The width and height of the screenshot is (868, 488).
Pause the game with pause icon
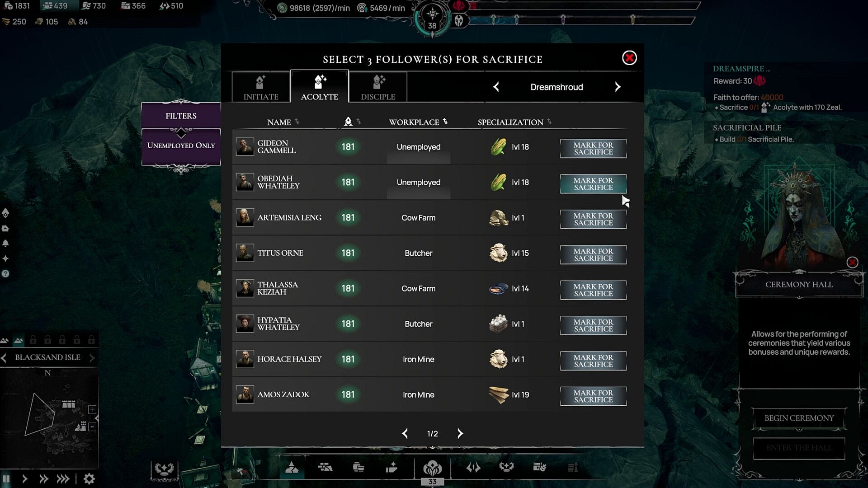(x=6, y=479)
